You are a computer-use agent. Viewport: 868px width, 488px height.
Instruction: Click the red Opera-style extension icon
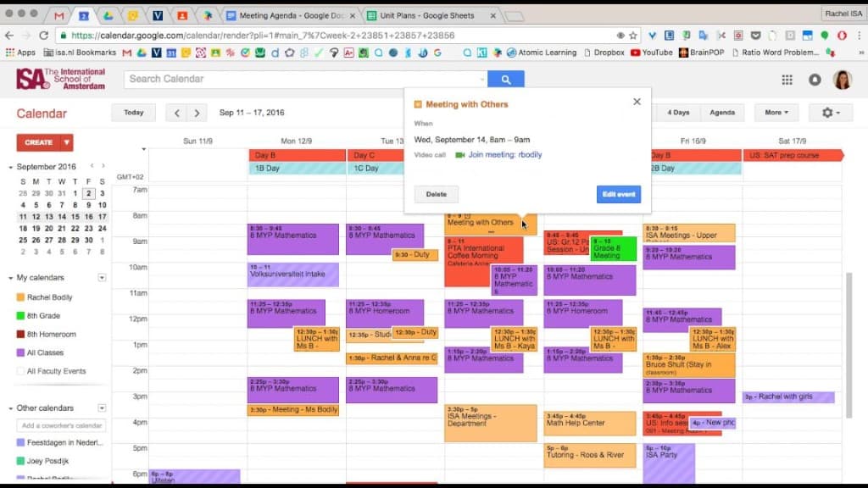(x=842, y=36)
